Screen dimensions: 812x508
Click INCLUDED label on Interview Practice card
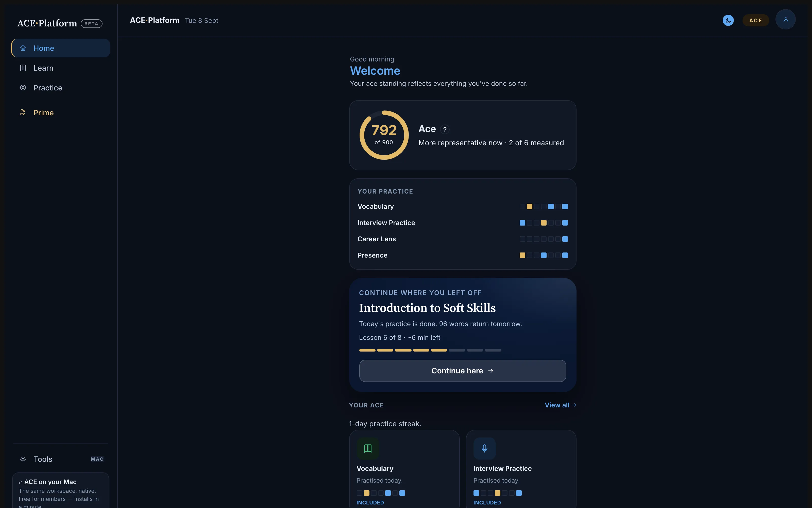click(x=487, y=503)
